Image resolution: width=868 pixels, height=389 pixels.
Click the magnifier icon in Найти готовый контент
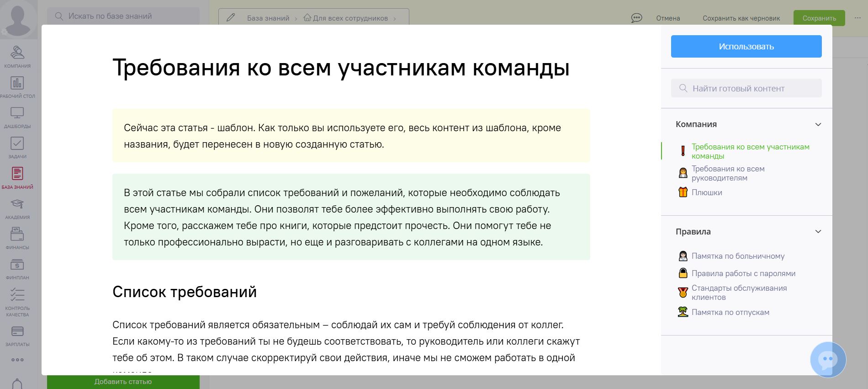[683, 88]
